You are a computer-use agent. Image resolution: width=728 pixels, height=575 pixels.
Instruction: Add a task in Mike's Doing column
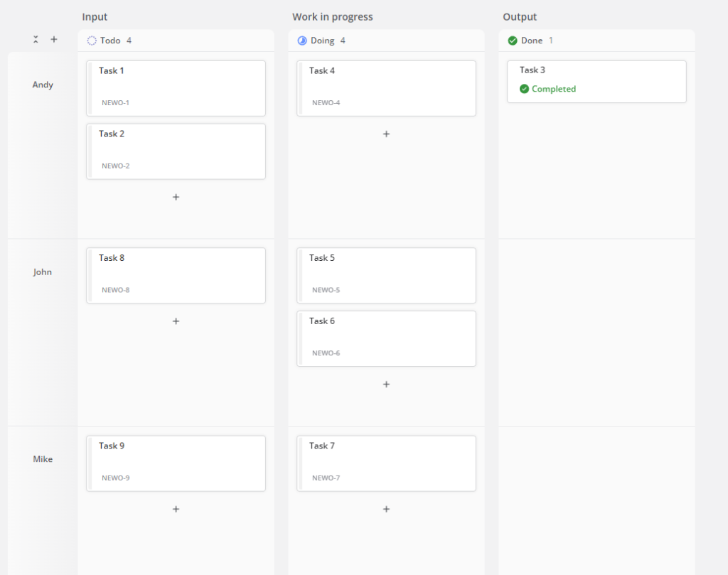386,509
